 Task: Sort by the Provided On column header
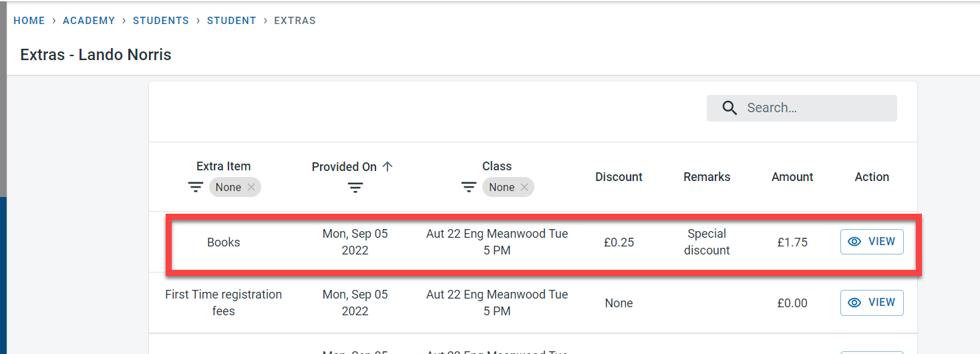tap(344, 166)
